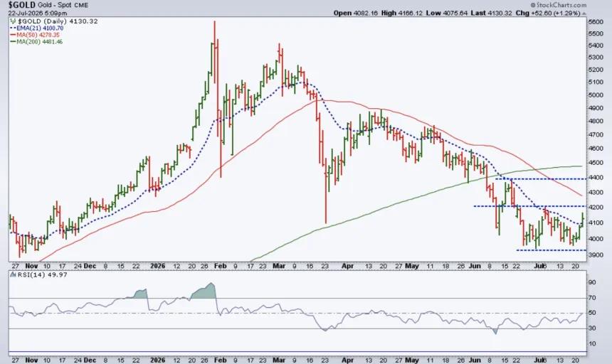Viewport: 612px width, 364px height.
Task: Click the 'Gold - Spot CME' description
Action: coord(63,6)
